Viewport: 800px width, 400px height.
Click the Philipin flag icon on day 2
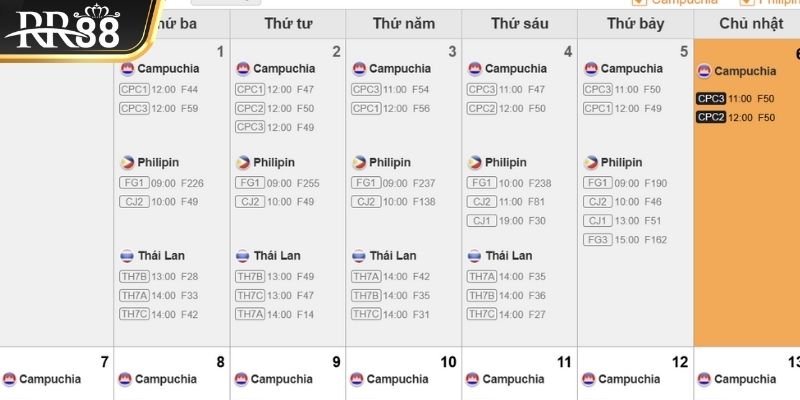[x=243, y=163]
